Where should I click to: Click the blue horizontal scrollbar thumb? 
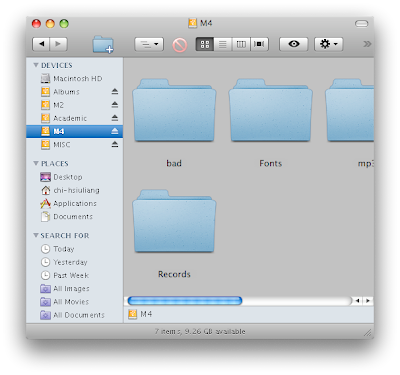point(185,301)
